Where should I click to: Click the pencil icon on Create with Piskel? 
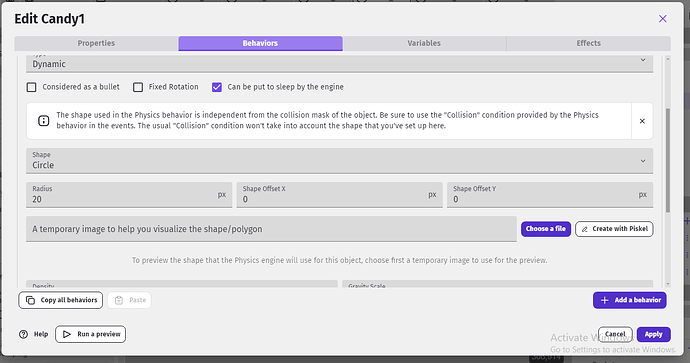[585, 229]
